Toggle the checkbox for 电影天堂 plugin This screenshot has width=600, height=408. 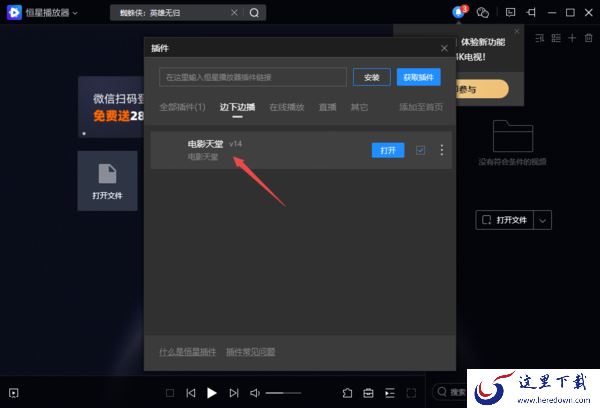coord(420,150)
